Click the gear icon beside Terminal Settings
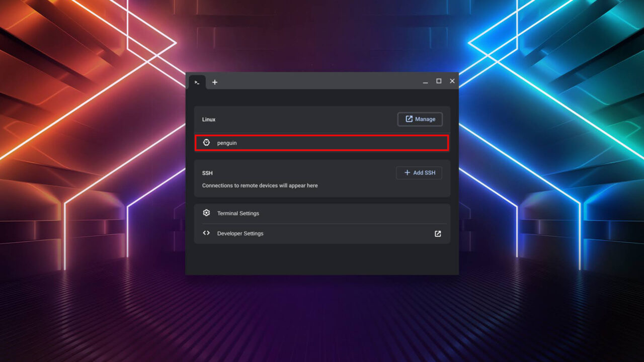The height and width of the screenshot is (362, 644). [x=206, y=213]
